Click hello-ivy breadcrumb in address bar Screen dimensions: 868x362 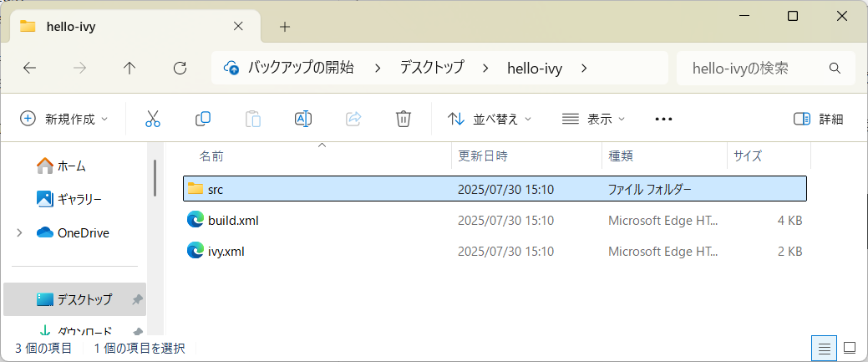pos(535,69)
